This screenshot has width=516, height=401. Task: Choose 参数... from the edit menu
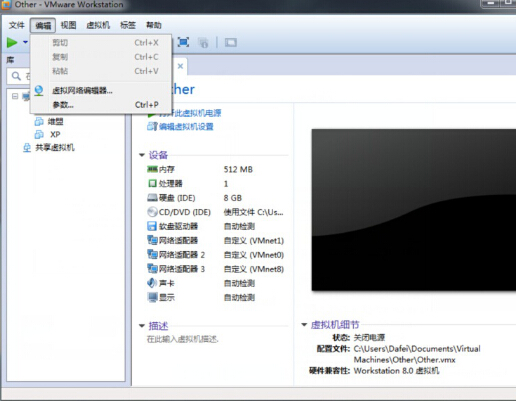tap(101, 105)
